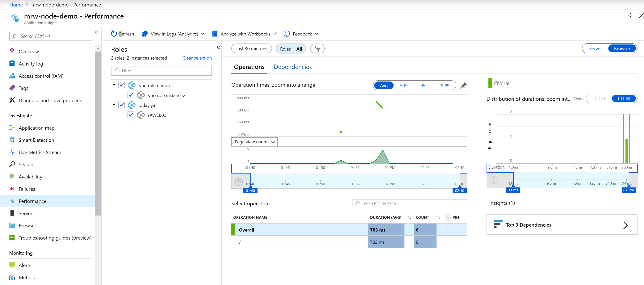This screenshot has width=644, height=285.
Task: Toggle the <no role instance> checkbox
Action: click(131, 95)
